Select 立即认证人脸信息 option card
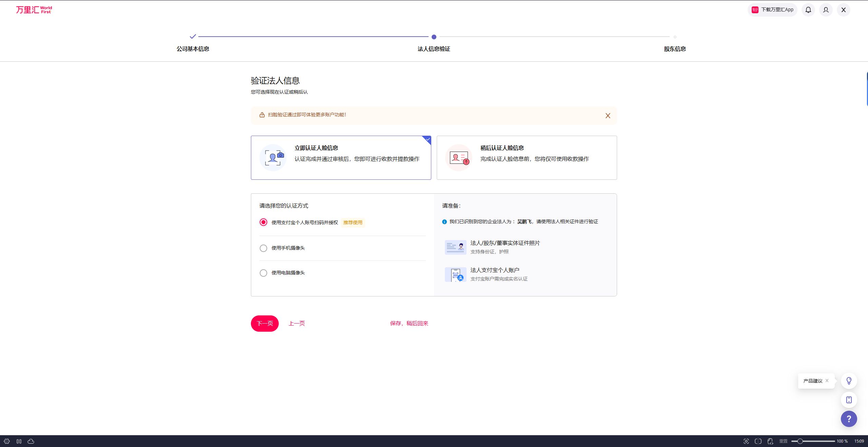 pyautogui.click(x=341, y=158)
